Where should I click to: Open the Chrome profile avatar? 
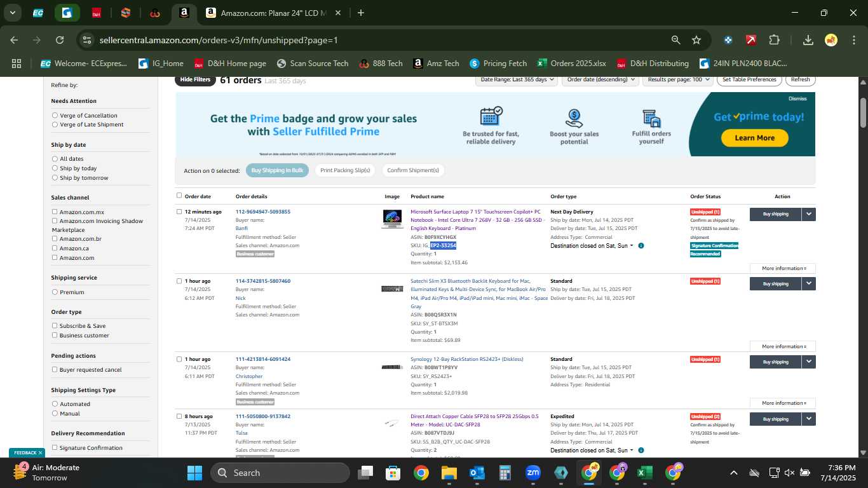(831, 40)
